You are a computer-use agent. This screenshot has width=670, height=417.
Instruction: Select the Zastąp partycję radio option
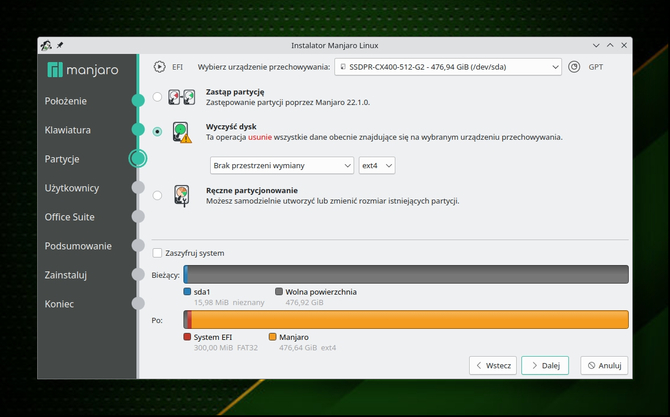157,97
